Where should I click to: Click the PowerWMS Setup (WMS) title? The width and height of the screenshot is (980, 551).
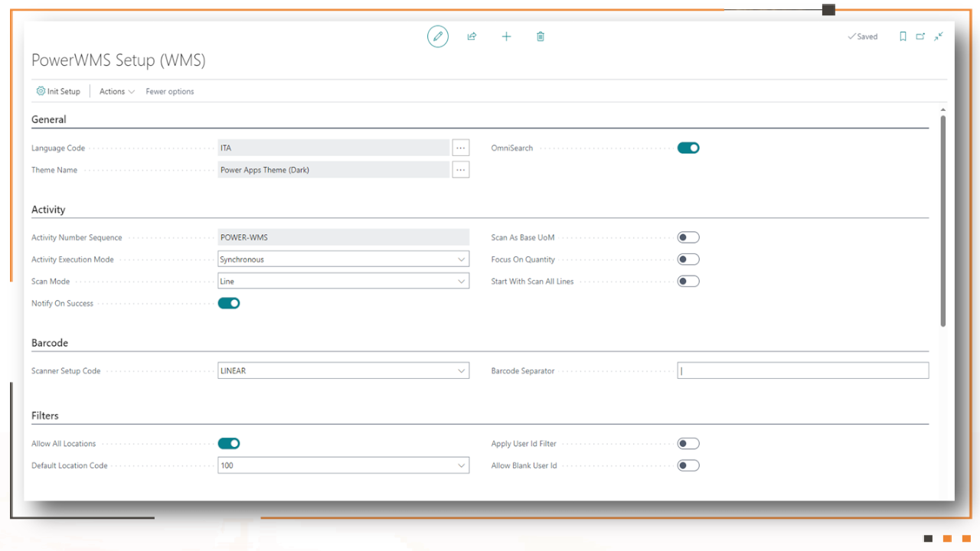click(119, 60)
